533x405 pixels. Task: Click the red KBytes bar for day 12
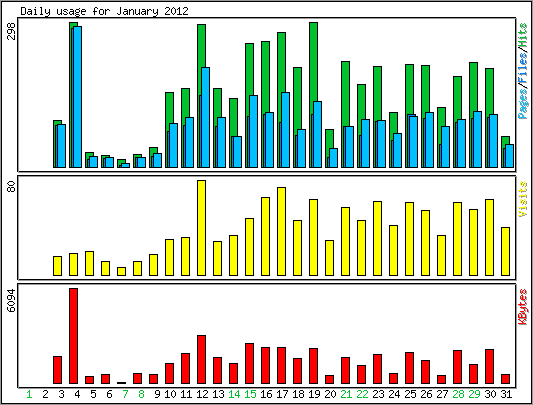(x=202, y=359)
